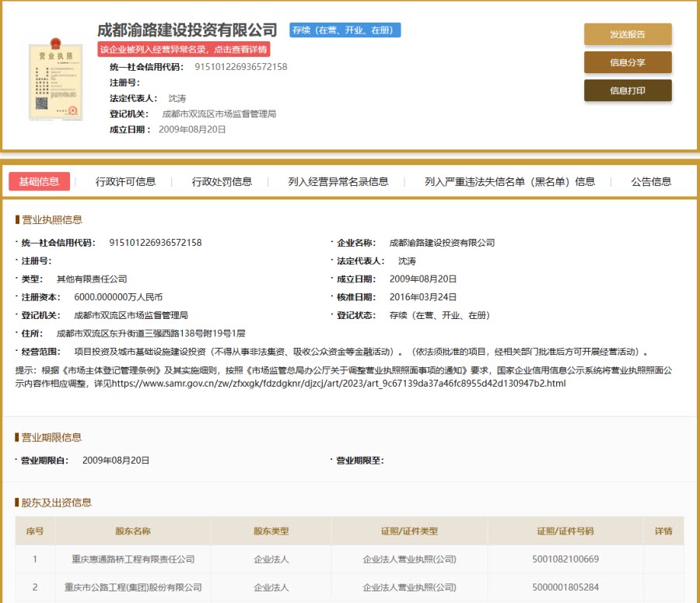Viewport: 700px width, 603px height.
Task: Open the 列入严重违法失信名单（黑名单）信息 tab
Action: click(509, 182)
